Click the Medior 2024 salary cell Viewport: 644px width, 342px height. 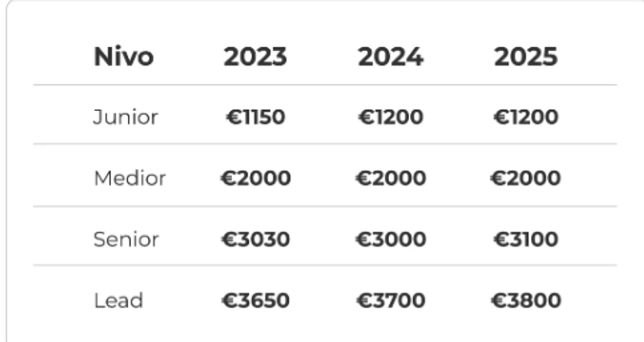[390, 178]
